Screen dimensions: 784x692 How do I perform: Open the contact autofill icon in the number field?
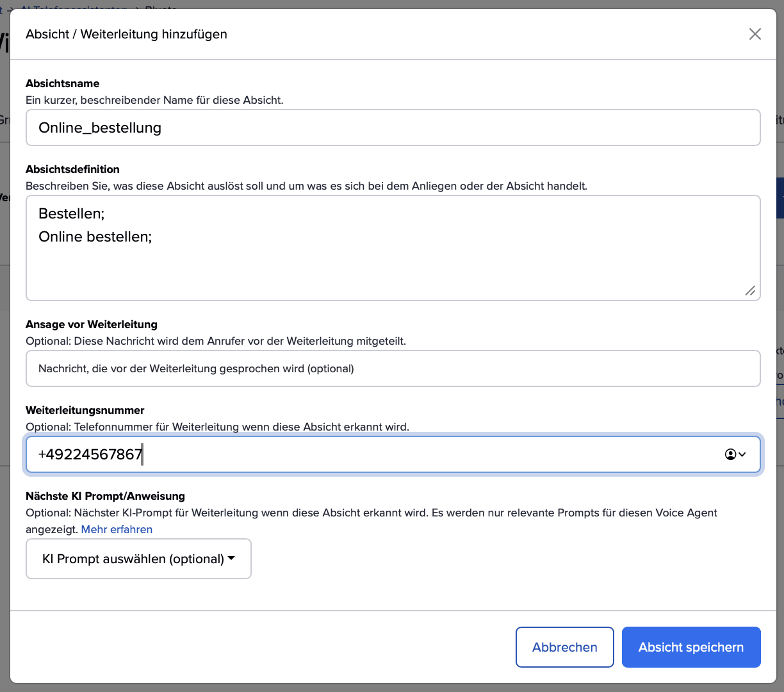click(x=735, y=454)
